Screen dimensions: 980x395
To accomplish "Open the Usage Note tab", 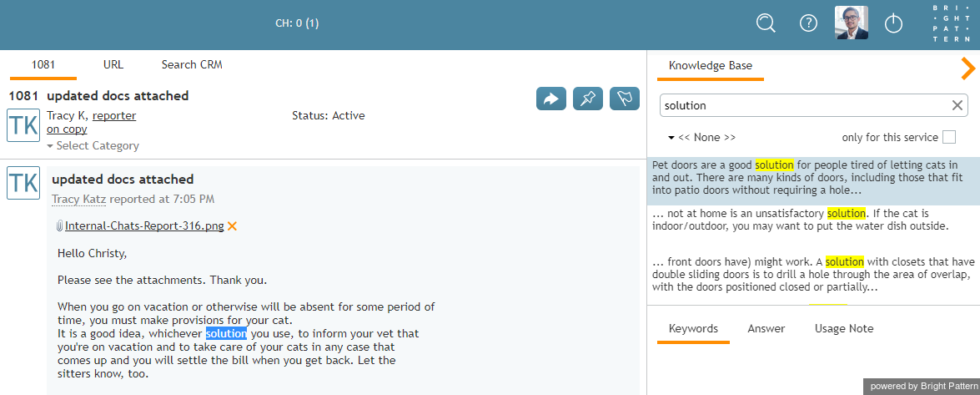I will pos(844,329).
